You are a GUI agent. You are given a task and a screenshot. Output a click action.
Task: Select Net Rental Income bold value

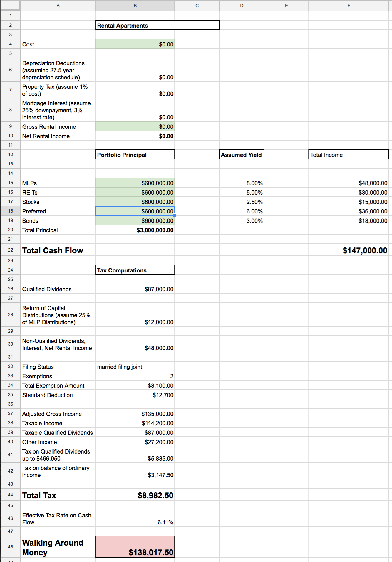click(135, 136)
